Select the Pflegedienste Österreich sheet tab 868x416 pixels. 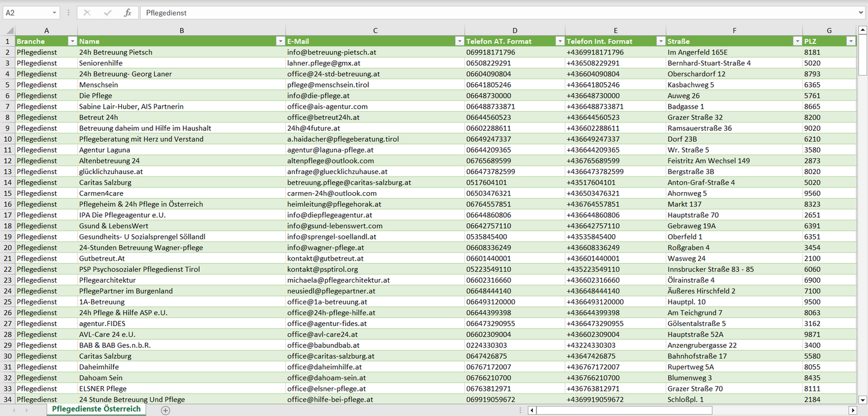[x=96, y=409]
